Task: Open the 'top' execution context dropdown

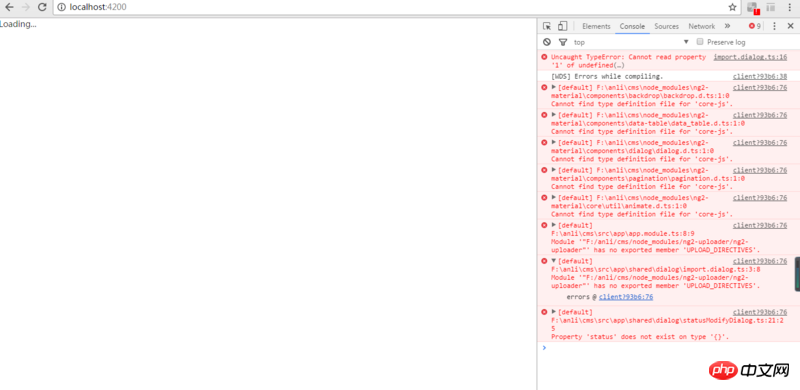Action: (632, 42)
